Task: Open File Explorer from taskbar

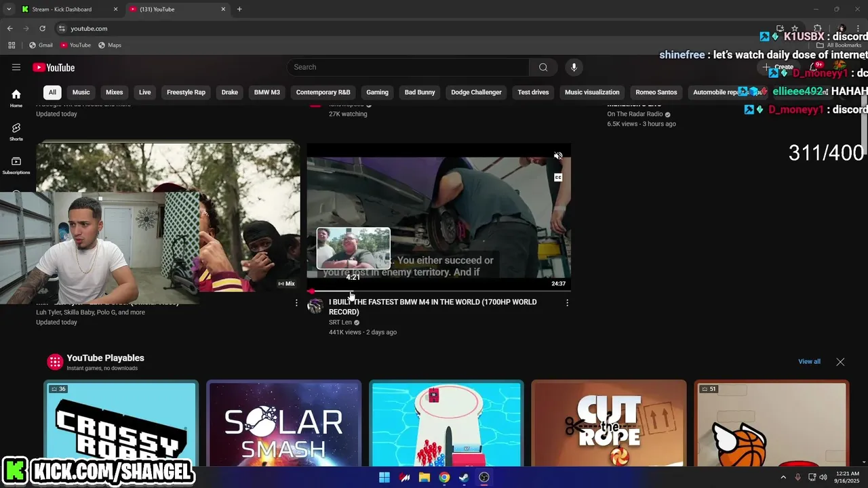Action: pyautogui.click(x=425, y=477)
